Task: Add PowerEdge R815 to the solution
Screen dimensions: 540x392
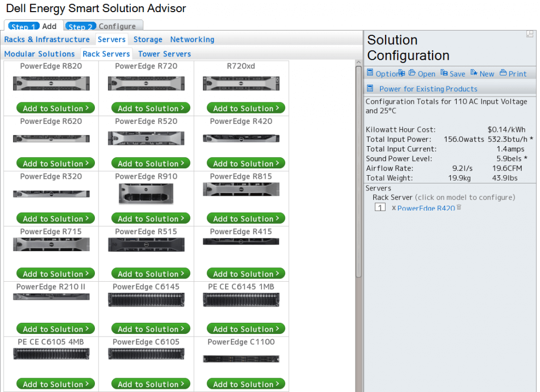Action: tap(246, 218)
